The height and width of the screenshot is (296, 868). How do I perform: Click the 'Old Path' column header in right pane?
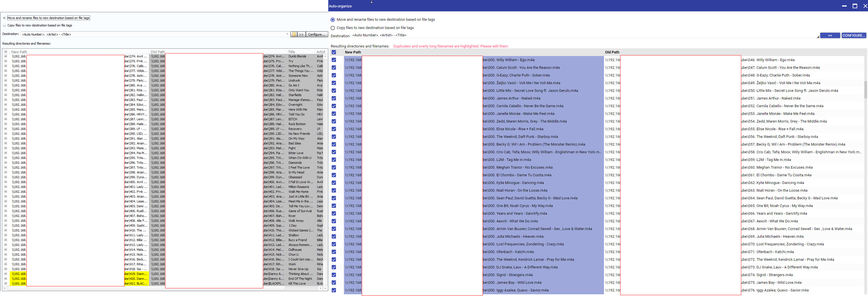coord(612,52)
